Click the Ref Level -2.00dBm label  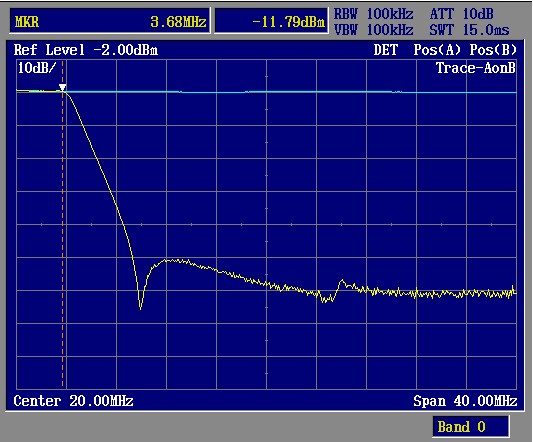86,50
